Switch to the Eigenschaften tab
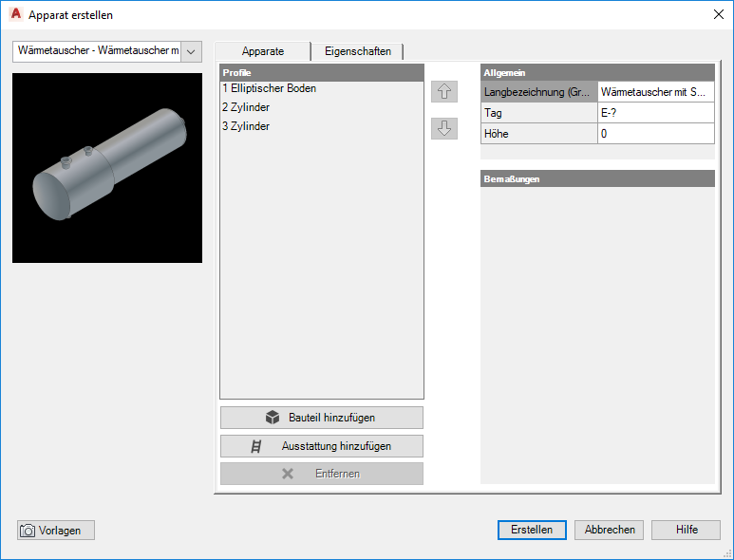Image resolution: width=734 pixels, height=560 pixels. pos(358,51)
